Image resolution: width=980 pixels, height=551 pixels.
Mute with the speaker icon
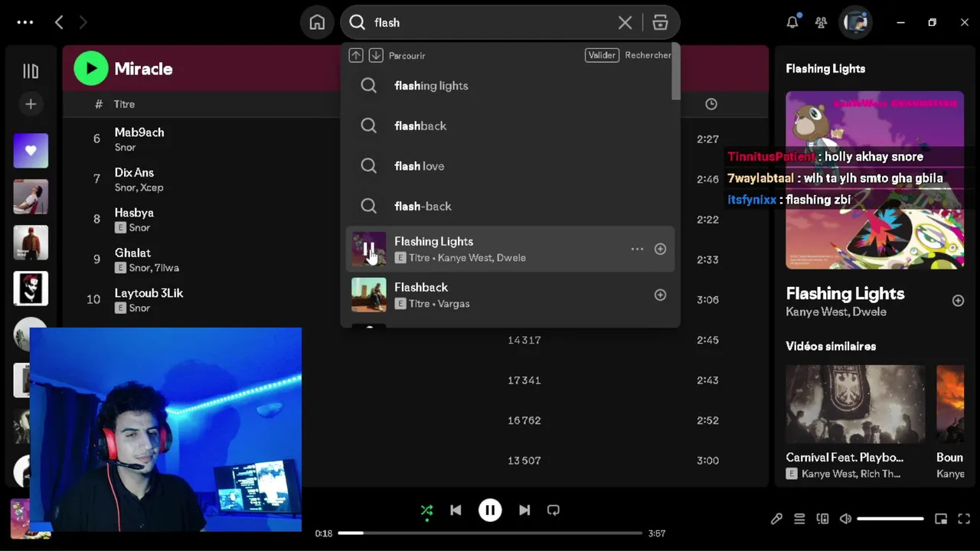[845, 519]
